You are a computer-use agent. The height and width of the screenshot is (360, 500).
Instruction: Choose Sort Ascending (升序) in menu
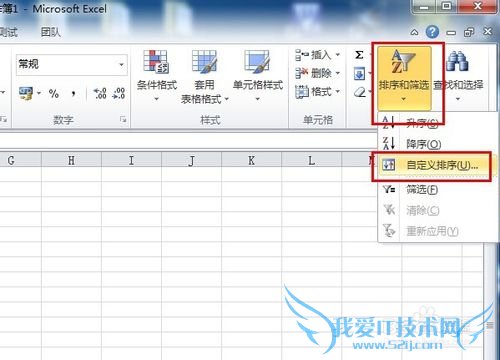tap(437, 123)
